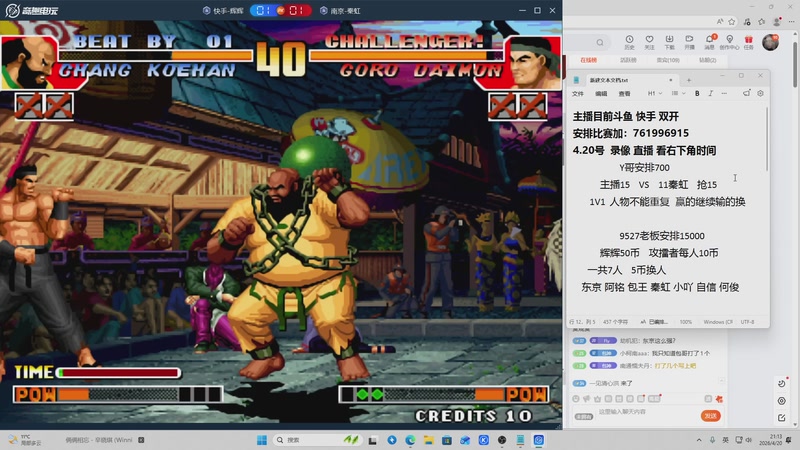Open the 创作中心 lightbulb icon
The height and width of the screenshot is (450, 800).
730,42
